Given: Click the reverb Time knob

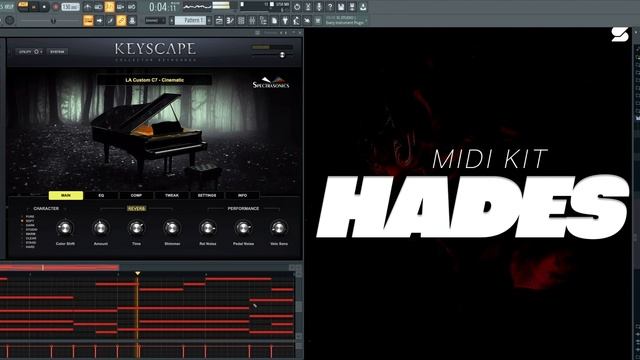Looking at the screenshot, I should [136, 228].
